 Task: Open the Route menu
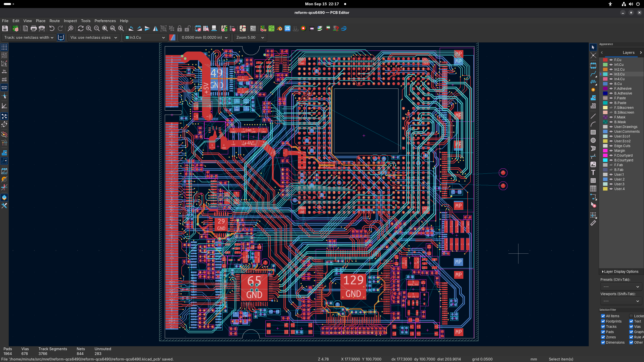pyautogui.click(x=54, y=21)
